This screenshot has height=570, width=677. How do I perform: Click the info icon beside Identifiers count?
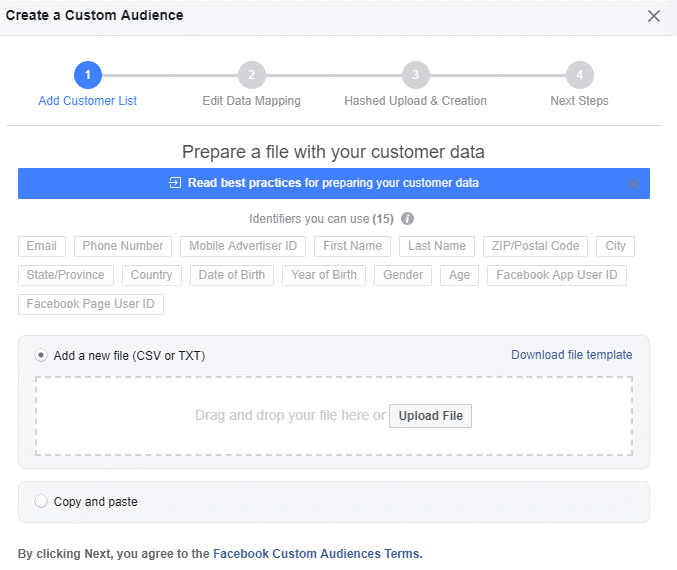click(407, 219)
